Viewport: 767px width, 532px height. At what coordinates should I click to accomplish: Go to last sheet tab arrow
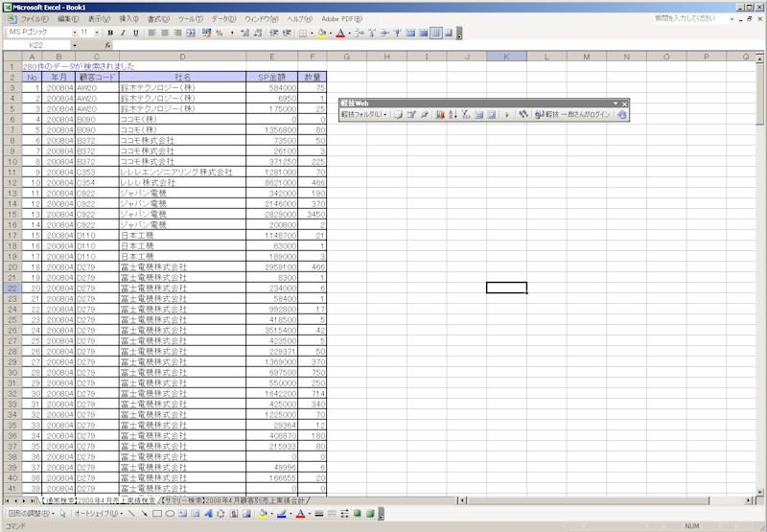pyautogui.click(x=33, y=501)
